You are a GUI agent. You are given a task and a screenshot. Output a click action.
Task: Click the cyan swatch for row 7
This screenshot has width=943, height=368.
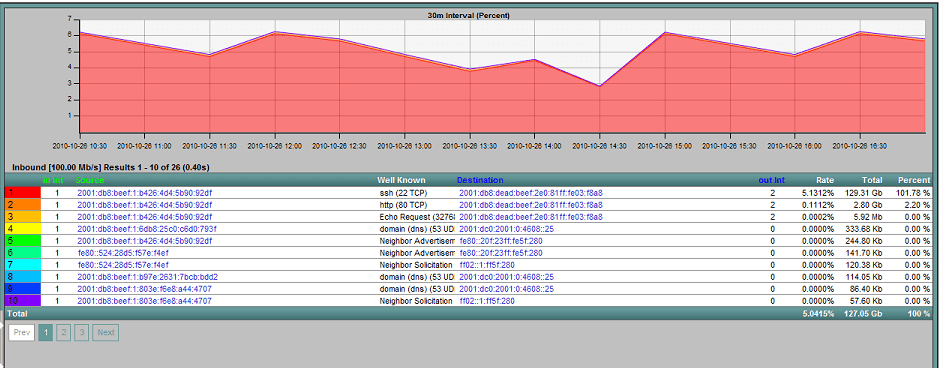click(22, 265)
